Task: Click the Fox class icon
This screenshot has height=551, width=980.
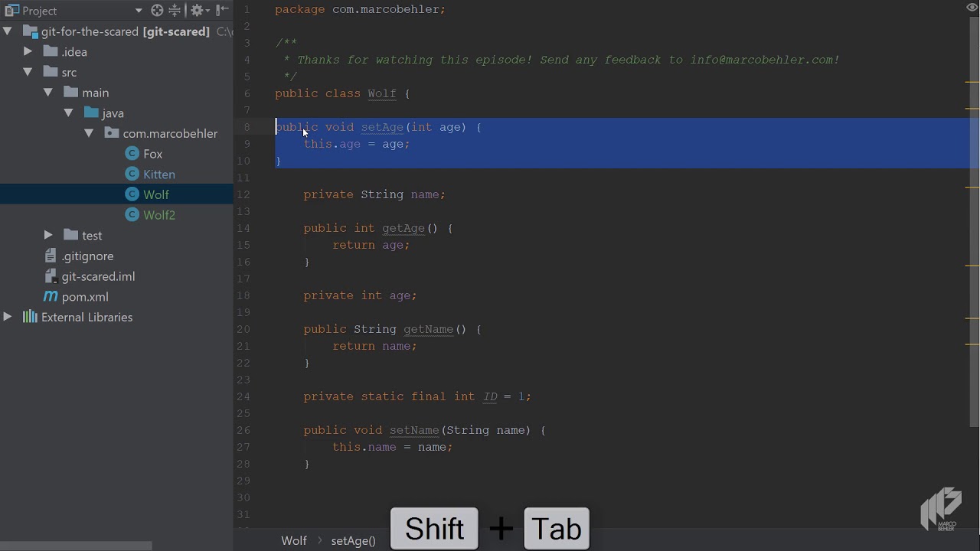Action: [x=132, y=154]
